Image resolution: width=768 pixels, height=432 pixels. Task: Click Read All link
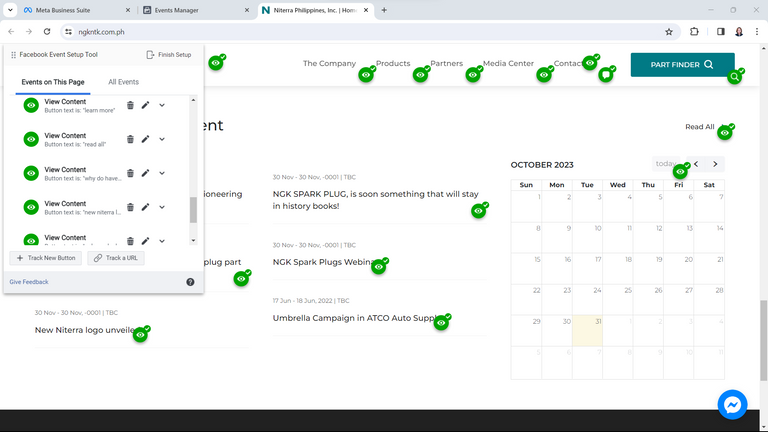(x=699, y=126)
